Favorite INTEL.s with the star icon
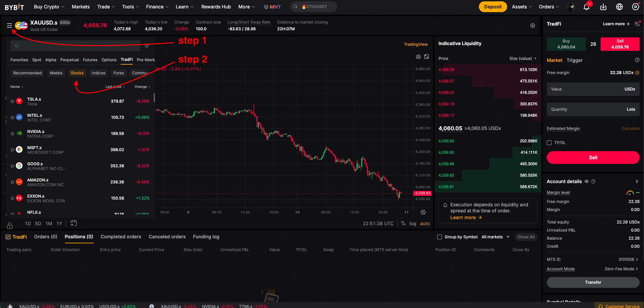 [12, 117]
